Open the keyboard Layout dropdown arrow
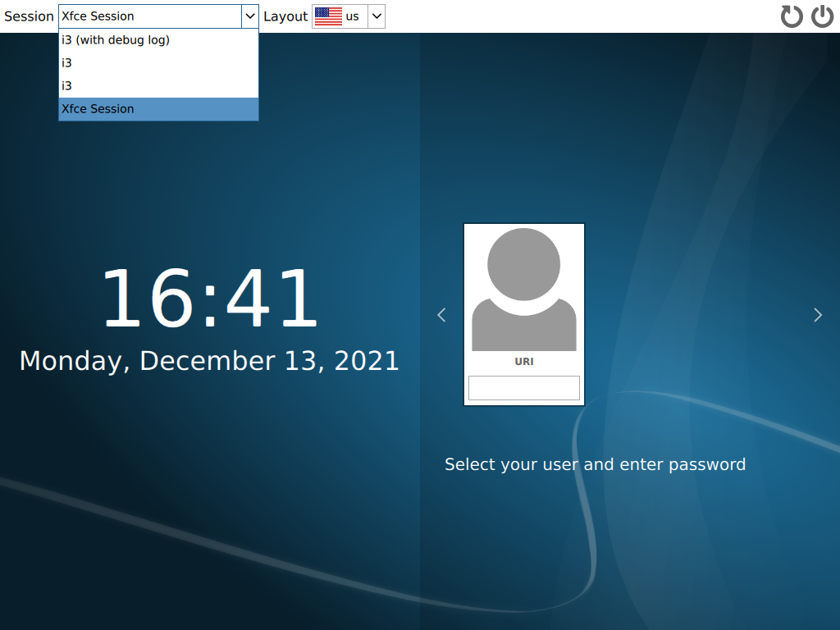 [377, 16]
